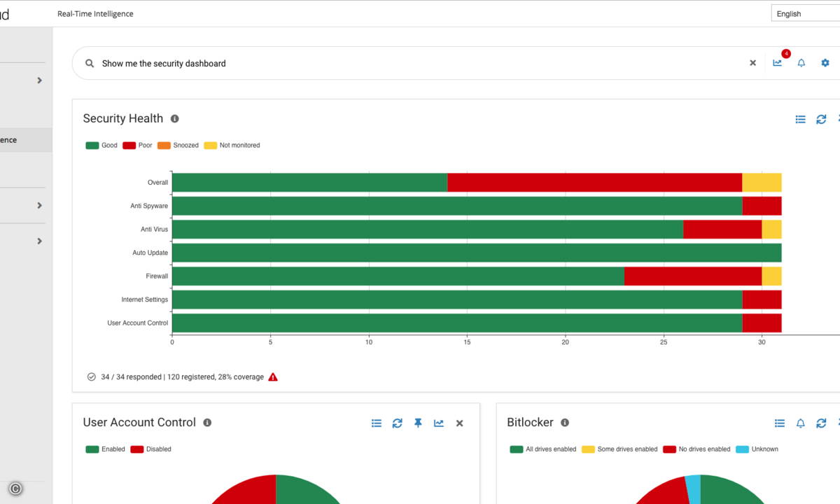Toggle All drives enabled legend entry

click(x=543, y=449)
